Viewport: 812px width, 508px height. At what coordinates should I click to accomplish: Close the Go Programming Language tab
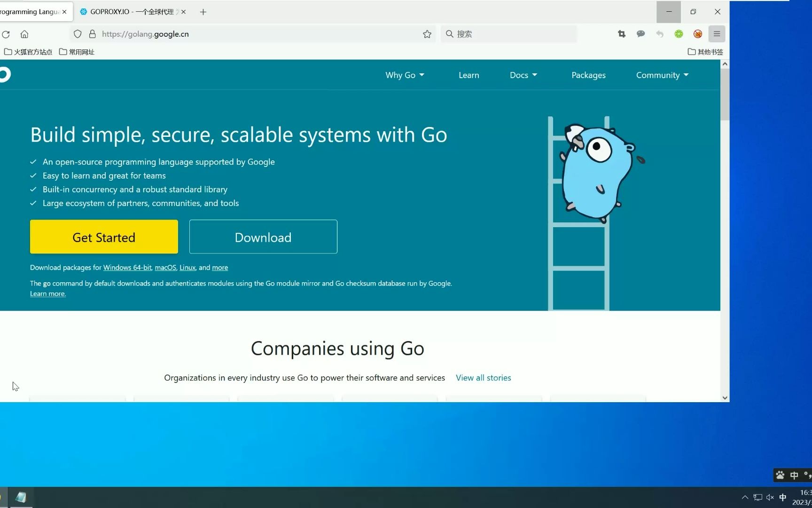[64, 12]
